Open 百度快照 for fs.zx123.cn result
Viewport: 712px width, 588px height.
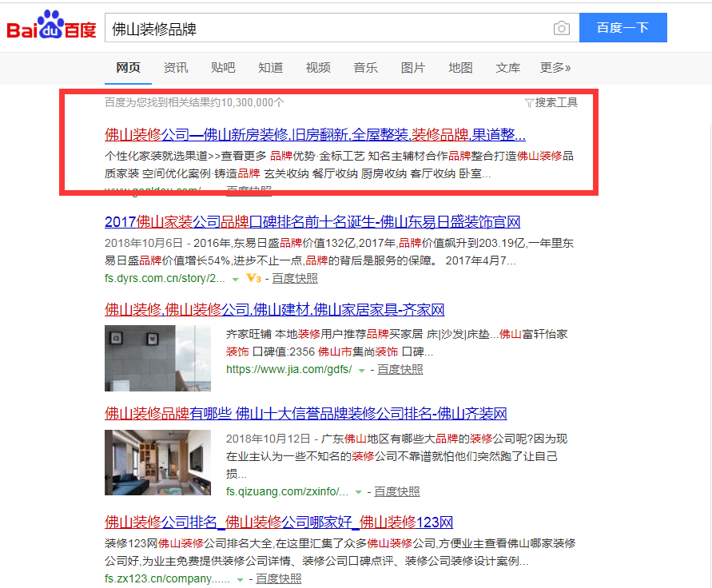279,578
